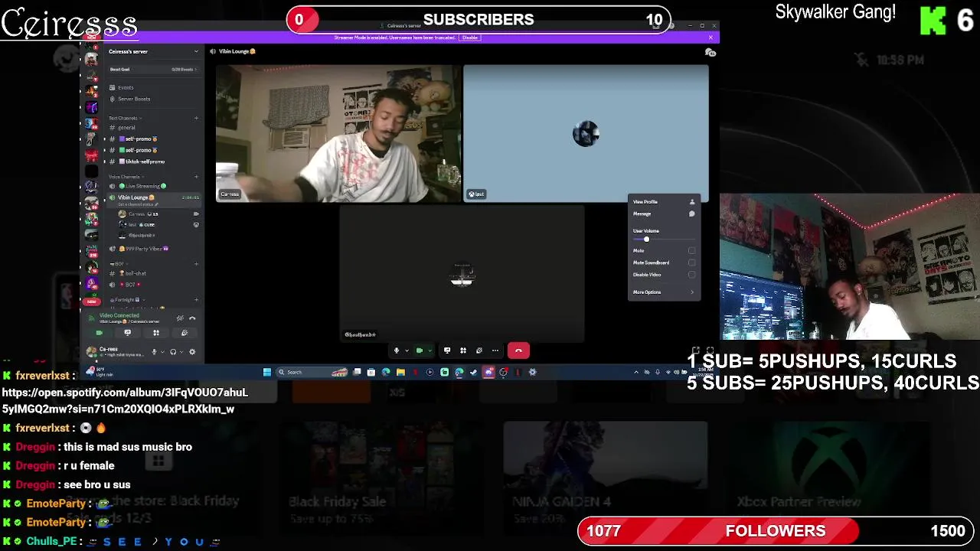This screenshot has width=980, height=551.
Task: Open Boost Goal bar
Action: tap(153, 70)
